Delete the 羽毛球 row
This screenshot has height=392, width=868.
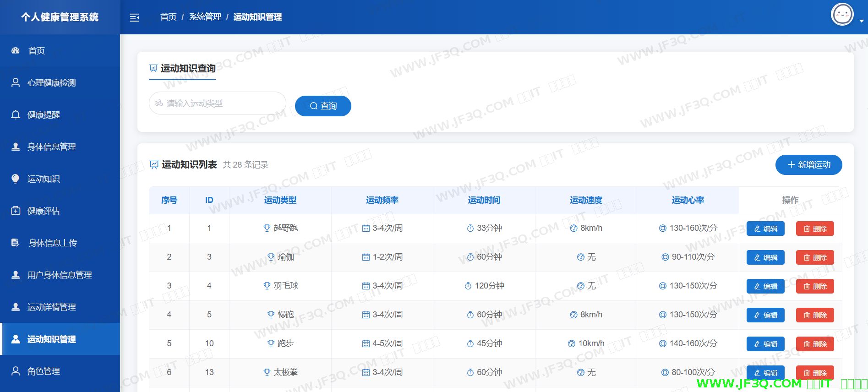[815, 286]
